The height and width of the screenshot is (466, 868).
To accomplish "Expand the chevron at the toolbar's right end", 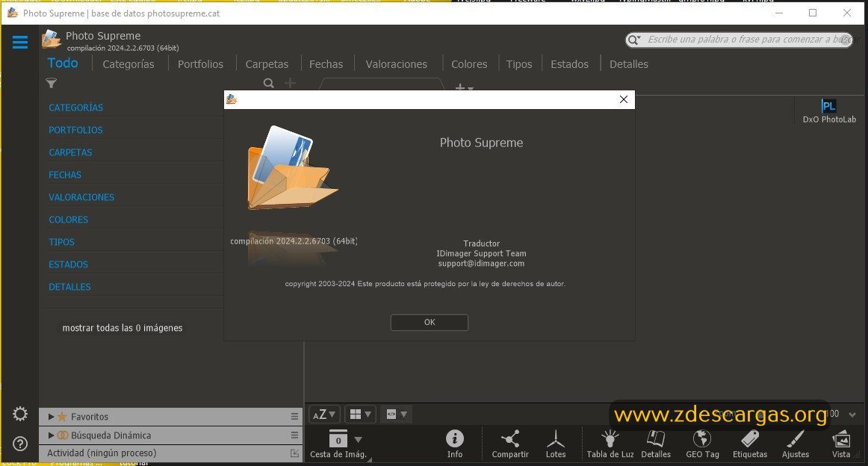I will 852,414.
